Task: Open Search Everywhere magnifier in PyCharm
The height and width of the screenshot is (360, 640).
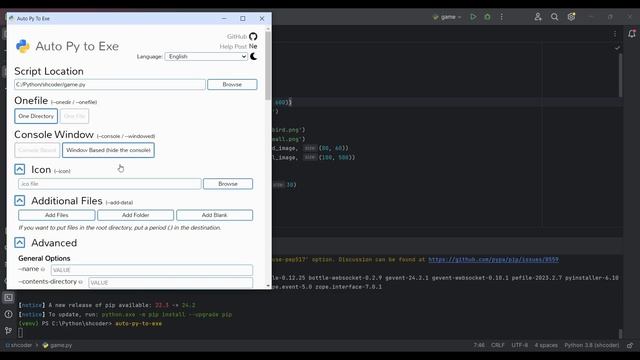Action: (x=554, y=17)
